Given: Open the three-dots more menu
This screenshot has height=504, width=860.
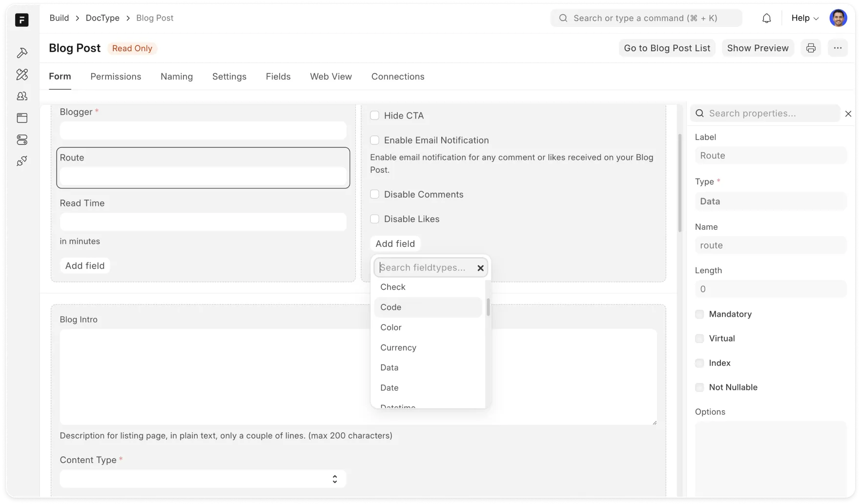Looking at the screenshot, I should (x=838, y=48).
